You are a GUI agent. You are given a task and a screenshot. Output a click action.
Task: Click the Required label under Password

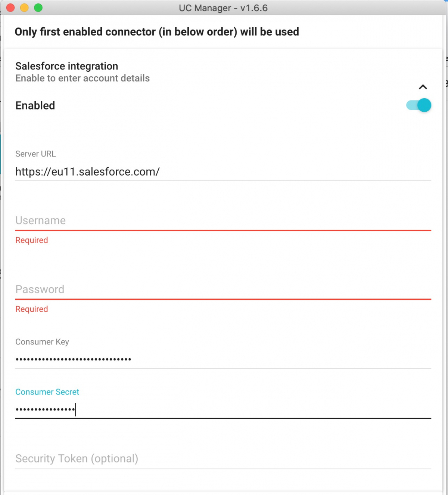[31, 309]
